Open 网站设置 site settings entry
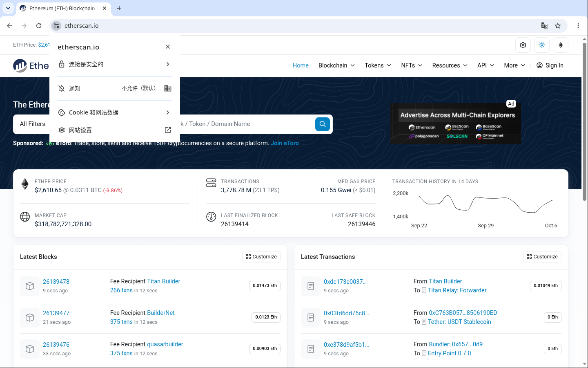 (x=115, y=130)
